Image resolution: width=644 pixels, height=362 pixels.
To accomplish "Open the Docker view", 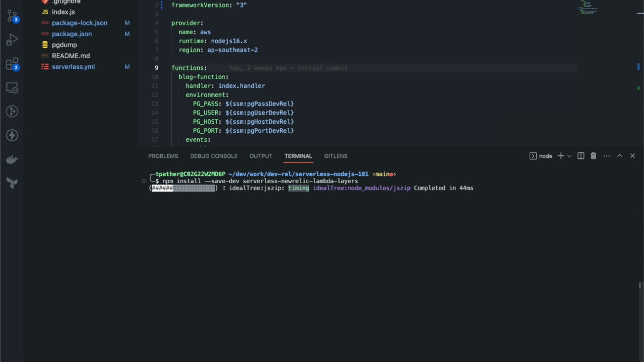I will (x=12, y=160).
